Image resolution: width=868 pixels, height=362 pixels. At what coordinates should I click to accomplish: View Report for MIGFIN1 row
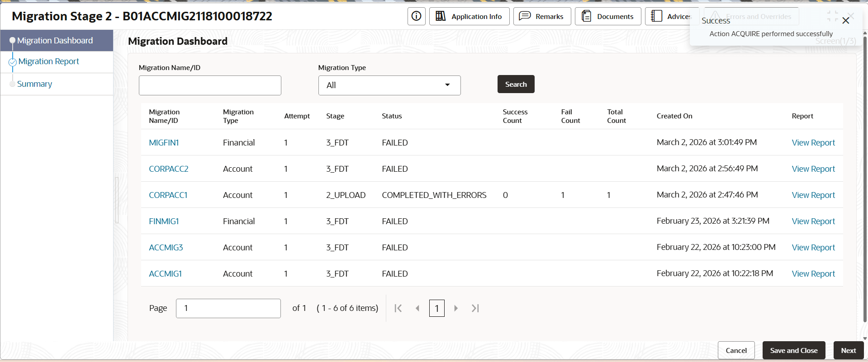[x=813, y=143]
